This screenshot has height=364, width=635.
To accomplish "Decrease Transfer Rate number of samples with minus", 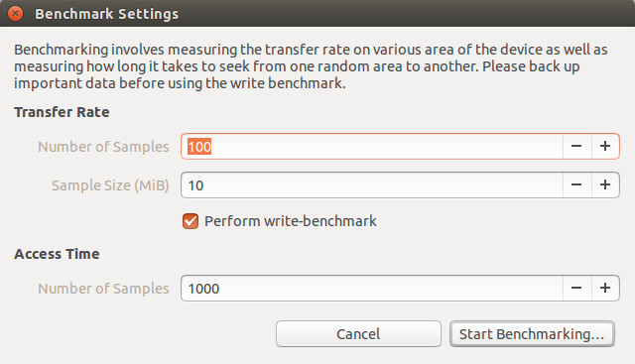I will tap(576, 146).
